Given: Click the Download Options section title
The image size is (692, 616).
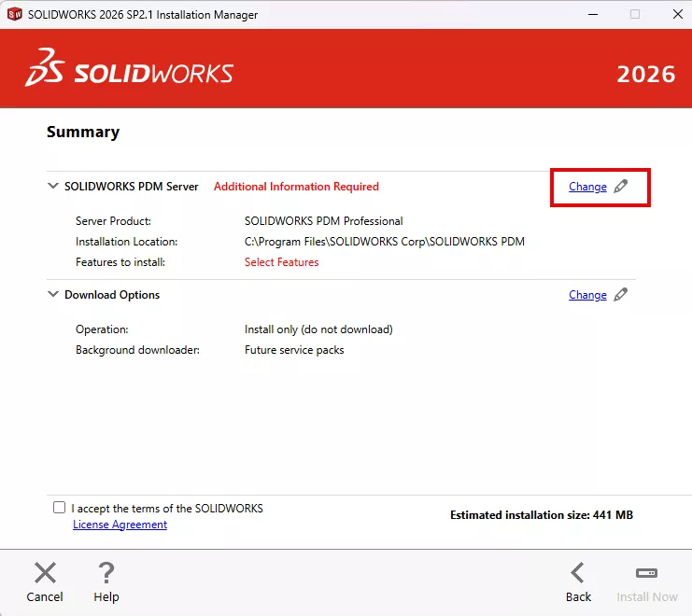Looking at the screenshot, I should [112, 295].
